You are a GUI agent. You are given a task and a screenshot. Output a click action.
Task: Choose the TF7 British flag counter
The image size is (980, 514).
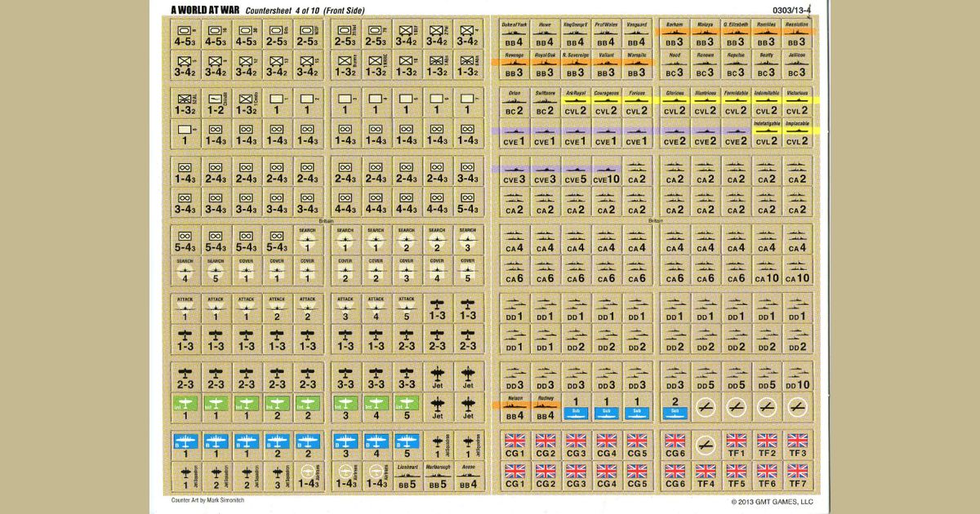(x=797, y=476)
